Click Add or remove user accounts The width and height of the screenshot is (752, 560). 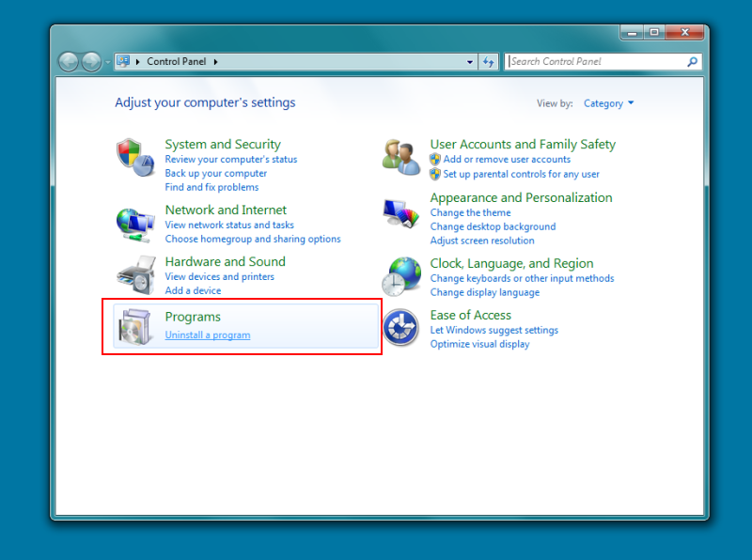[507, 159]
